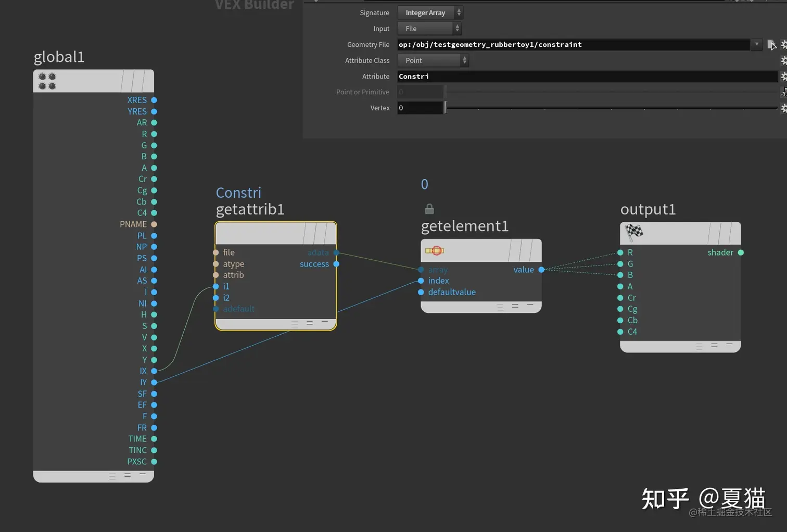Viewport: 787px width, 532px height.
Task: Click the value output port on getelement1
Action: [541, 270]
